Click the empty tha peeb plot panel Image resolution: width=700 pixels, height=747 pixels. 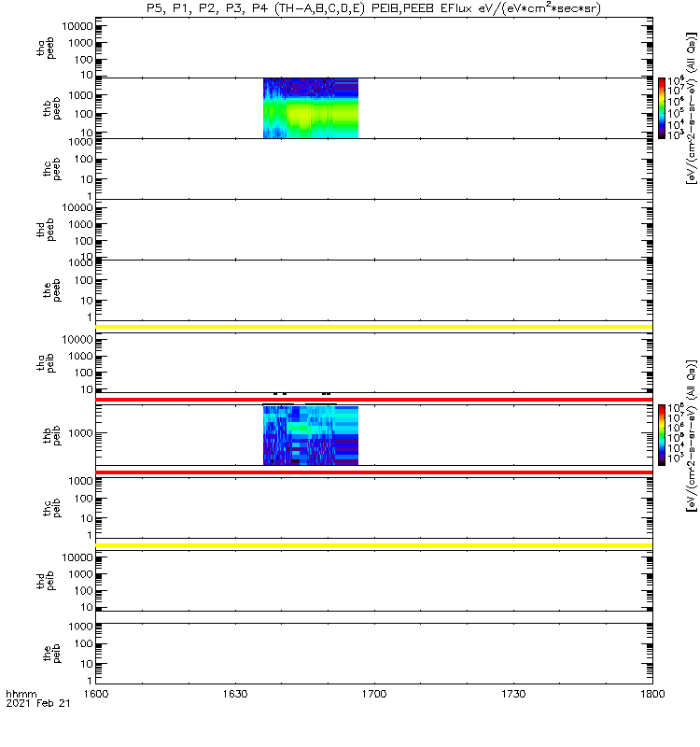[x=374, y=48]
